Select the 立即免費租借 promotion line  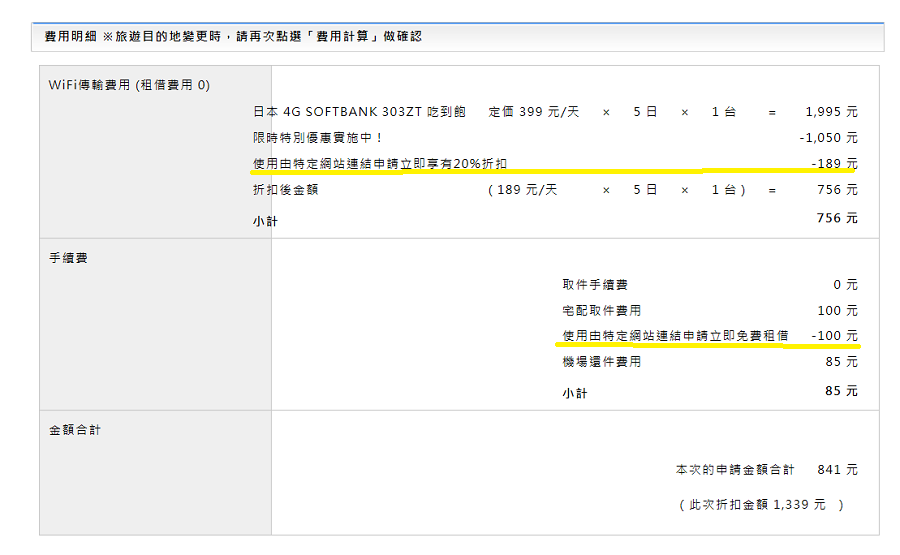676,336
